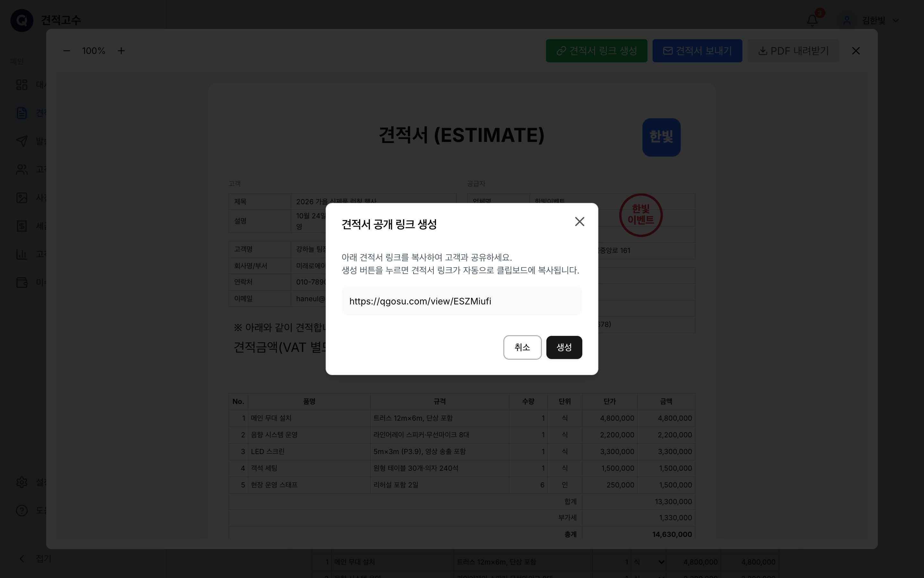Open the bar chart sidebar icon
This screenshot has height=578, width=924.
22,254
